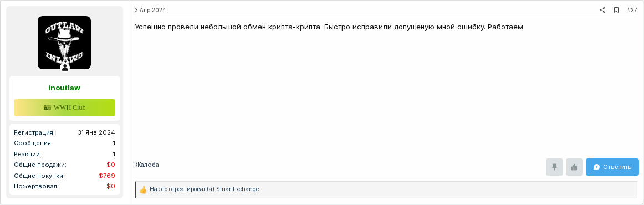Click the WWH Club badge

(64, 107)
